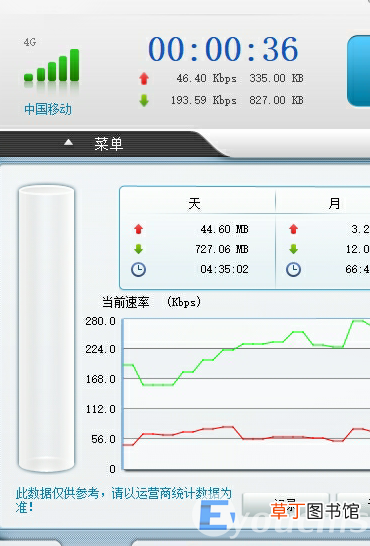
Task: Click the daily duration 04:35:02
Action: point(225,269)
